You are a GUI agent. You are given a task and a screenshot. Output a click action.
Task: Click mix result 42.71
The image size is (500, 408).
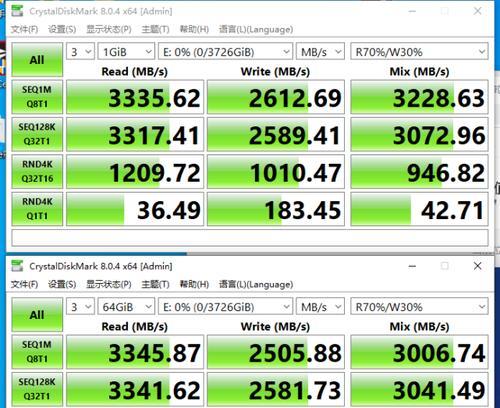pos(419,209)
